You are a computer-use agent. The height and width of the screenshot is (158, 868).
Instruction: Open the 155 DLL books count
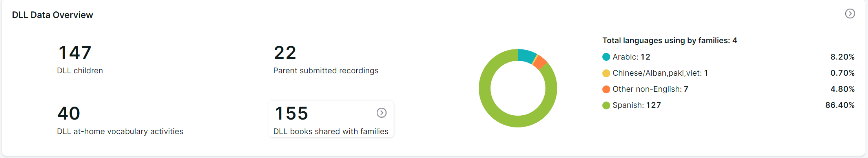click(292, 114)
